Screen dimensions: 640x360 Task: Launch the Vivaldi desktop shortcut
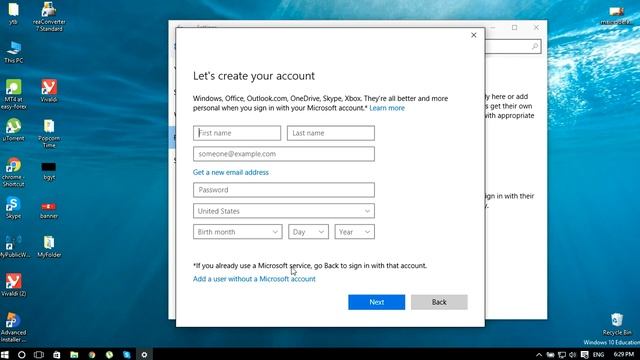coord(49,91)
